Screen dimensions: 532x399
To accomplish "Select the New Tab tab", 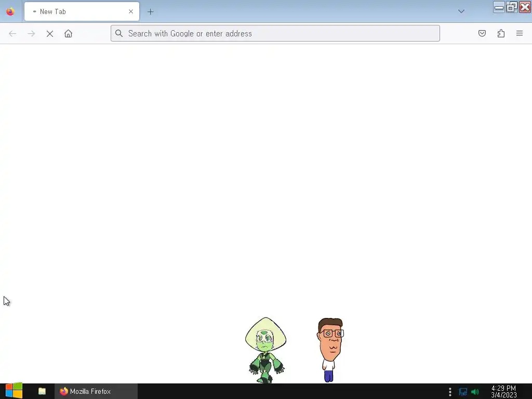I will (82, 11).
